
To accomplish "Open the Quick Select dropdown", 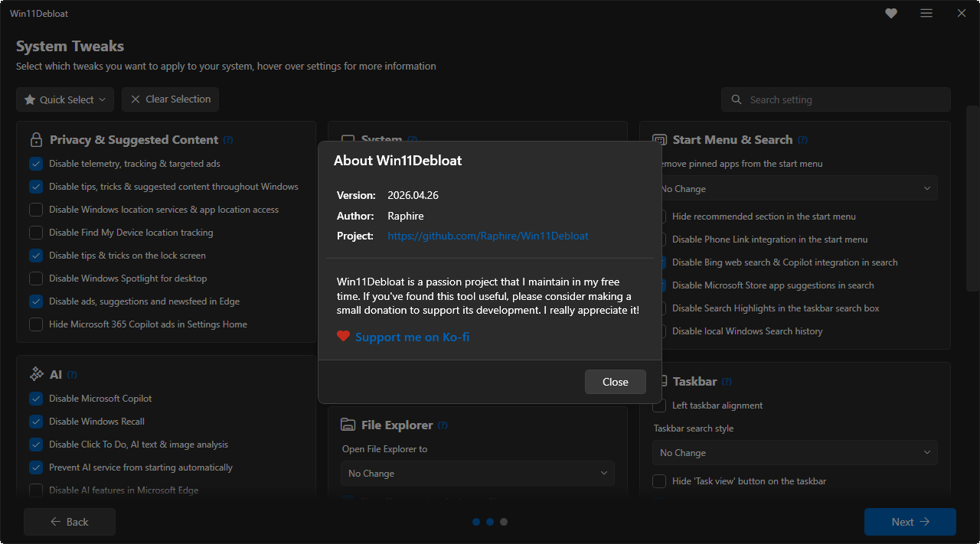I will 65,99.
